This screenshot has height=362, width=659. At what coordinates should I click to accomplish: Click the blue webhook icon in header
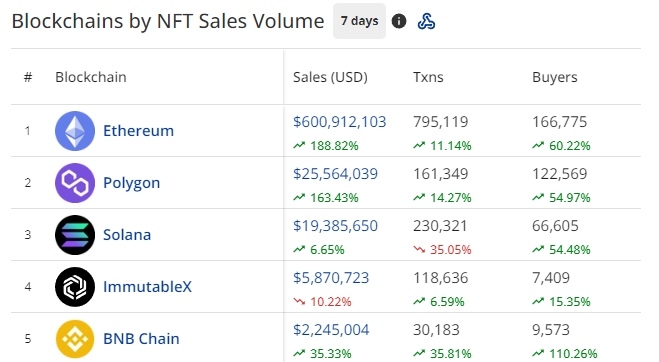[x=426, y=21]
